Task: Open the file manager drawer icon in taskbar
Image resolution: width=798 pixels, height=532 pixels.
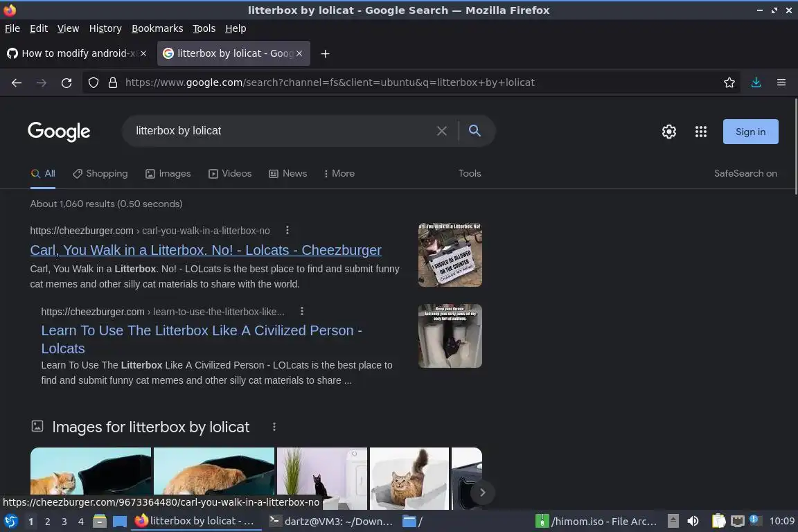Action: coord(100,522)
